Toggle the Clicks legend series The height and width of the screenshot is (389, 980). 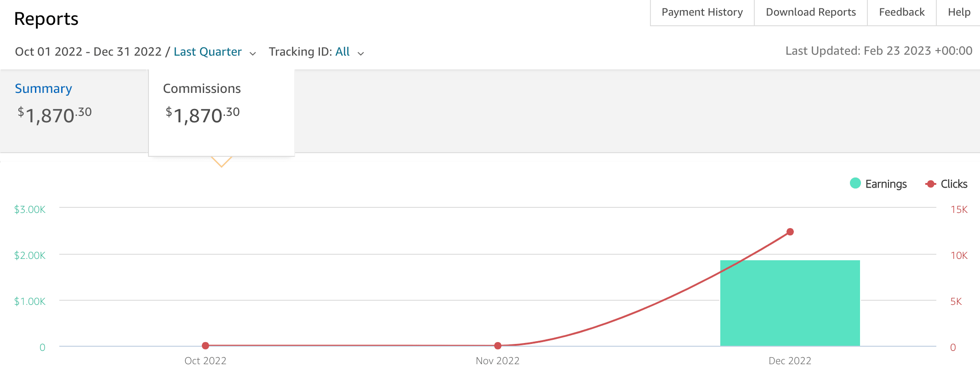pyautogui.click(x=954, y=184)
